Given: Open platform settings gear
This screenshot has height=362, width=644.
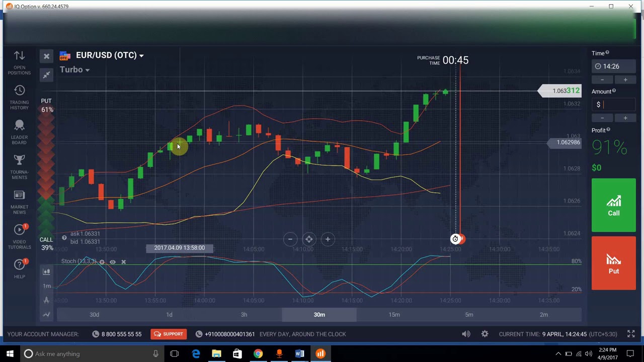Looking at the screenshot, I should (485, 334).
